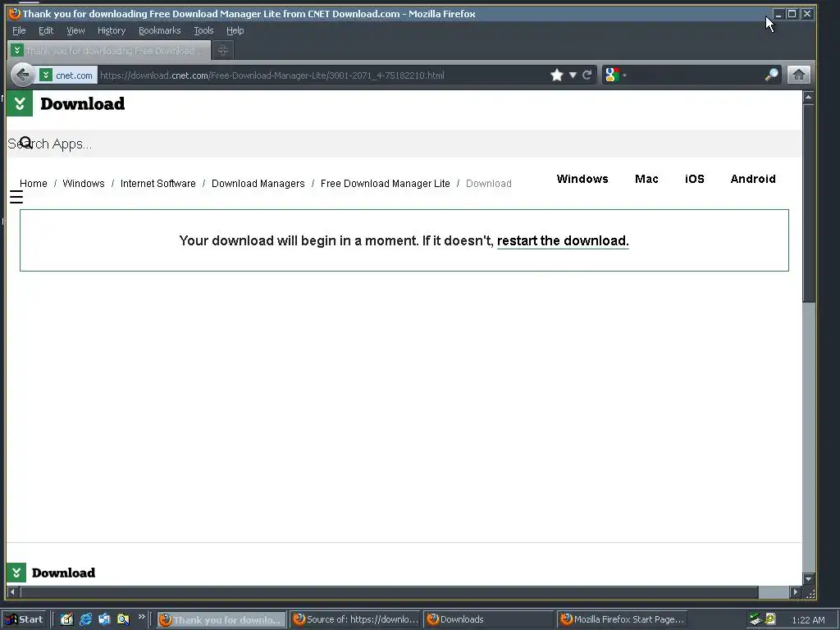Click the Download Managers breadcrumb link
Viewport: 840px width, 630px height.
pyautogui.click(x=258, y=183)
